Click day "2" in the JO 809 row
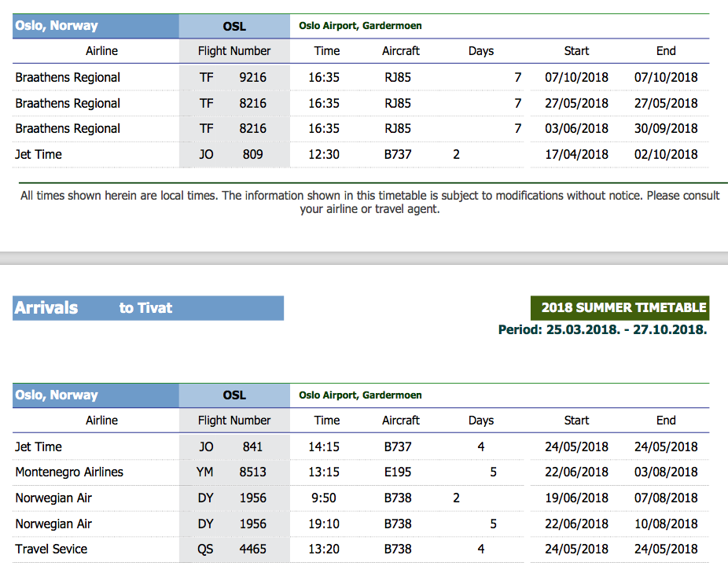Screen dimensions: 728x577 coord(457,154)
